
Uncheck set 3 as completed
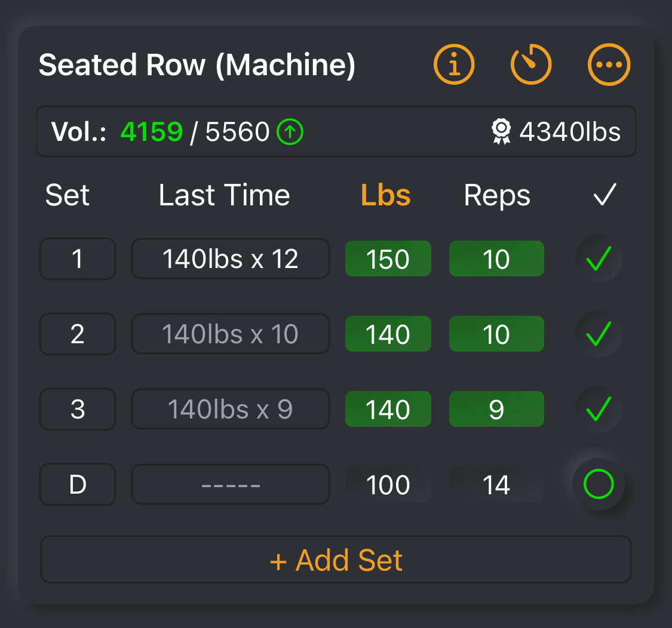[599, 409]
